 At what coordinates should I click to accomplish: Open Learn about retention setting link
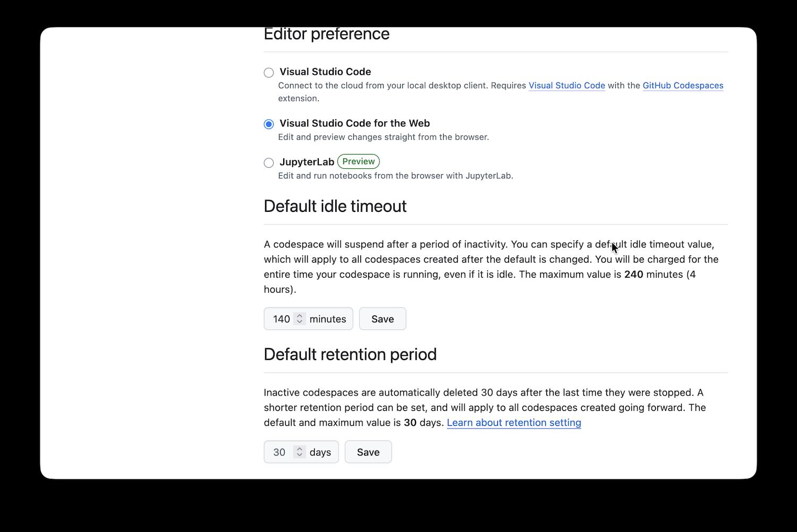[x=514, y=423]
